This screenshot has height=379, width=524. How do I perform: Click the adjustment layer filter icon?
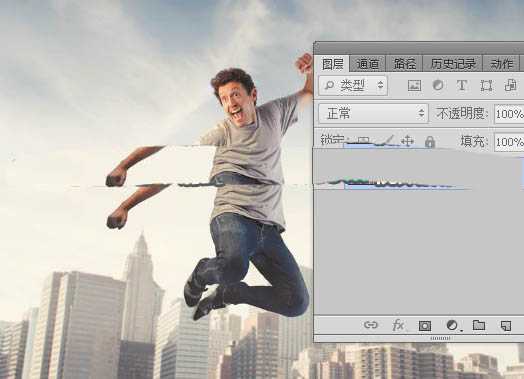pyautogui.click(x=438, y=85)
